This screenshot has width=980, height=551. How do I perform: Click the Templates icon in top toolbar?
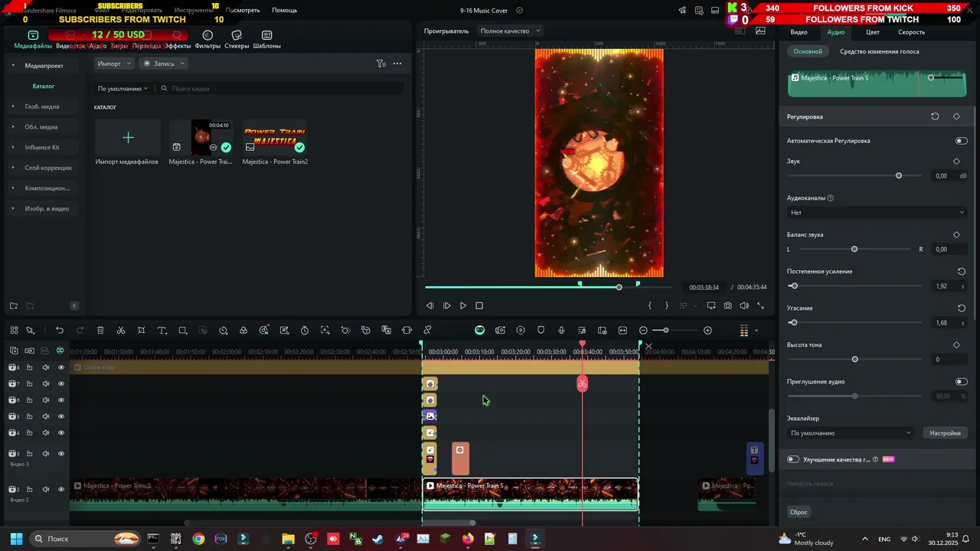click(x=266, y=39)
